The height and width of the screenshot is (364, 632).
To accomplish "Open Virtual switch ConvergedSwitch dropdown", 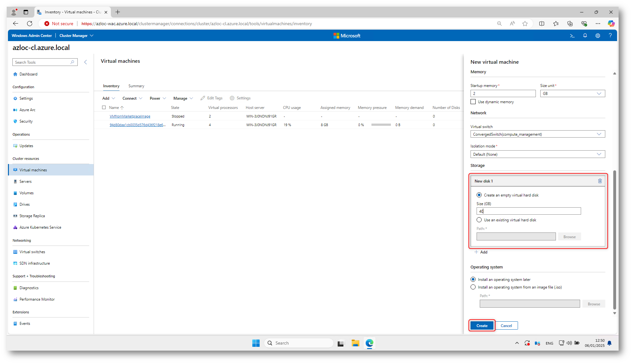I will 538,134.
